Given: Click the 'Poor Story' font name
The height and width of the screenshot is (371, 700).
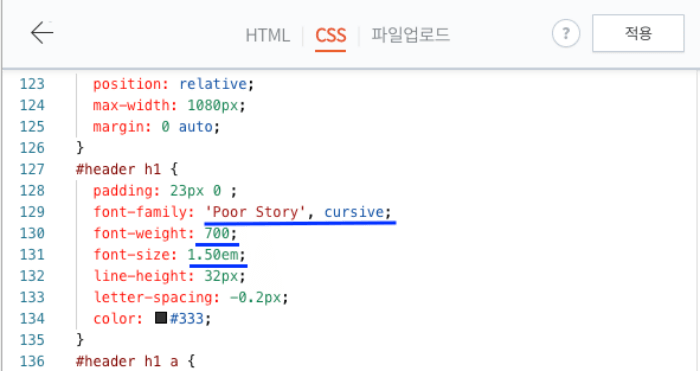Looking at the screenshot, I should 255,212.
